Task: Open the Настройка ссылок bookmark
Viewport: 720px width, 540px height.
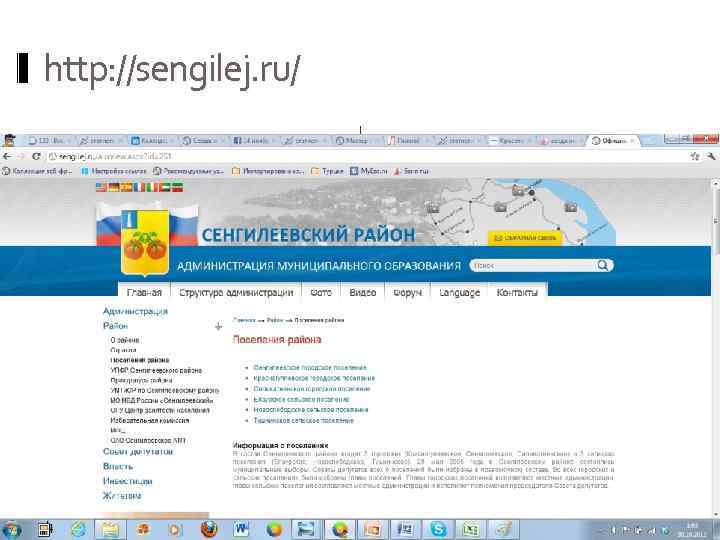Action: [x=114, y=171]
